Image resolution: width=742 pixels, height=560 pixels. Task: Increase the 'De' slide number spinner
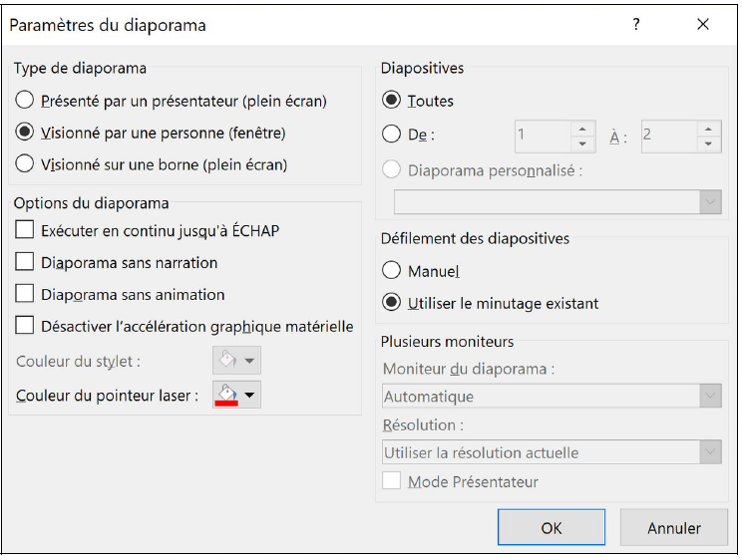tap(582, 130)
